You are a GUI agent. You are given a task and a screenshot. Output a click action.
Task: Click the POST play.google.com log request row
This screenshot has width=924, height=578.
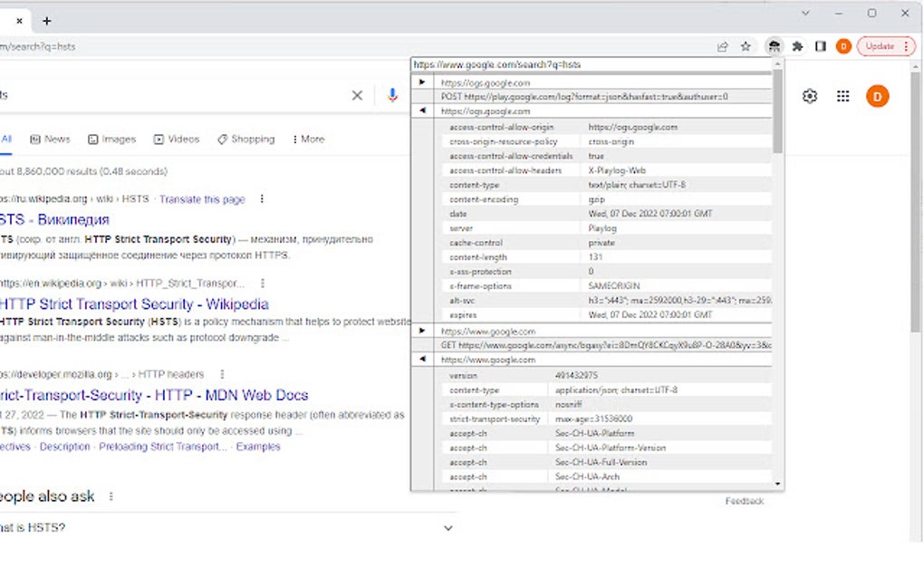tap(603, 96)
